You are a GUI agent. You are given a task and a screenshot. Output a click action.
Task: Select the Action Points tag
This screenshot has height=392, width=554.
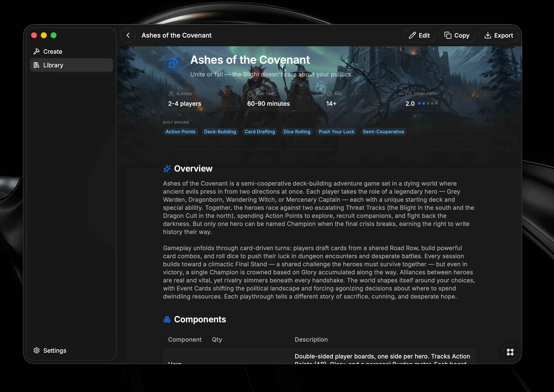(180, 132)
